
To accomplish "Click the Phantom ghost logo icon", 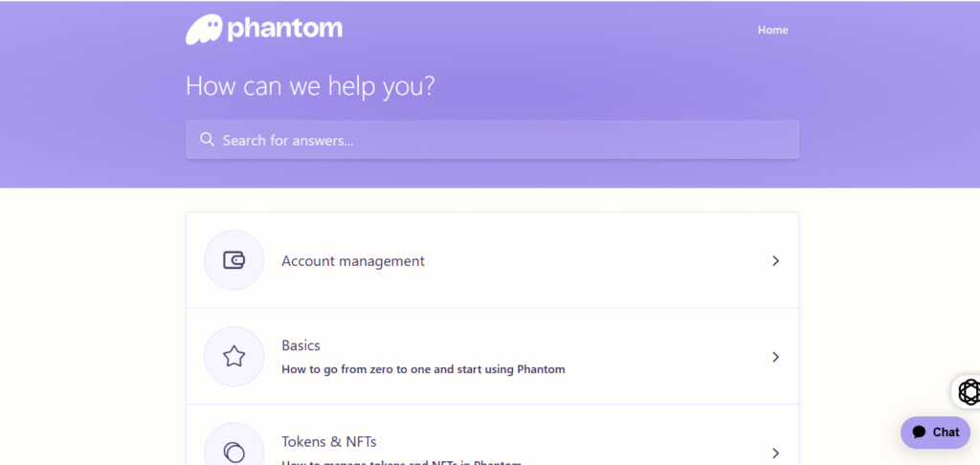I will click(x=204, y=30).
